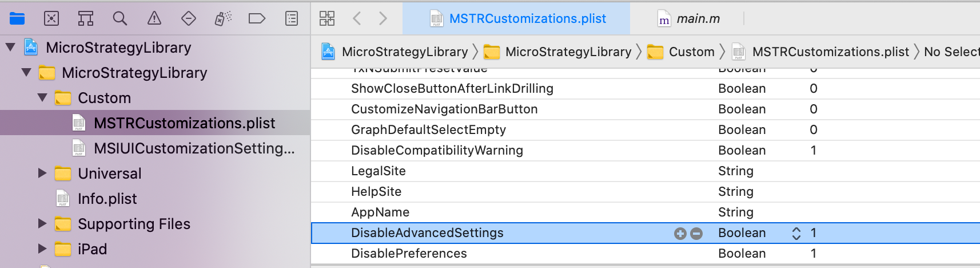This screenshot has width=980, height=268.
Task: Open the Find navigator magnifier
Action: point(120,18)
